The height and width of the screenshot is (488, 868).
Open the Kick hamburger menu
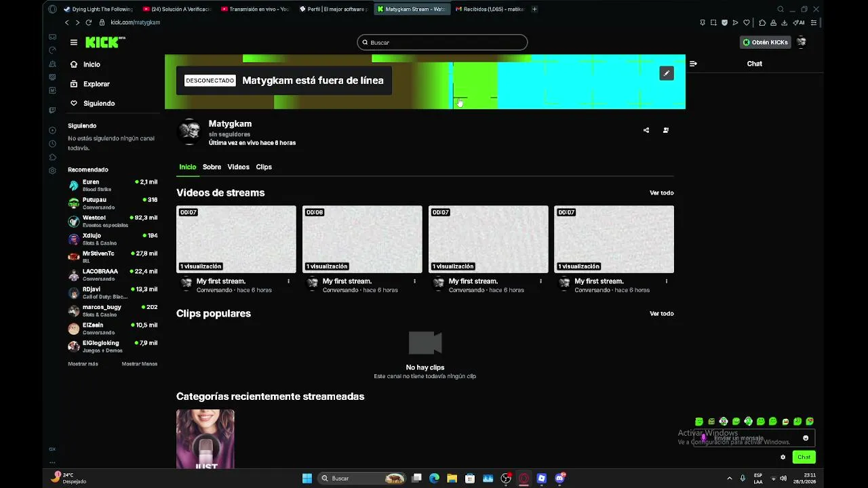[73, 42]
